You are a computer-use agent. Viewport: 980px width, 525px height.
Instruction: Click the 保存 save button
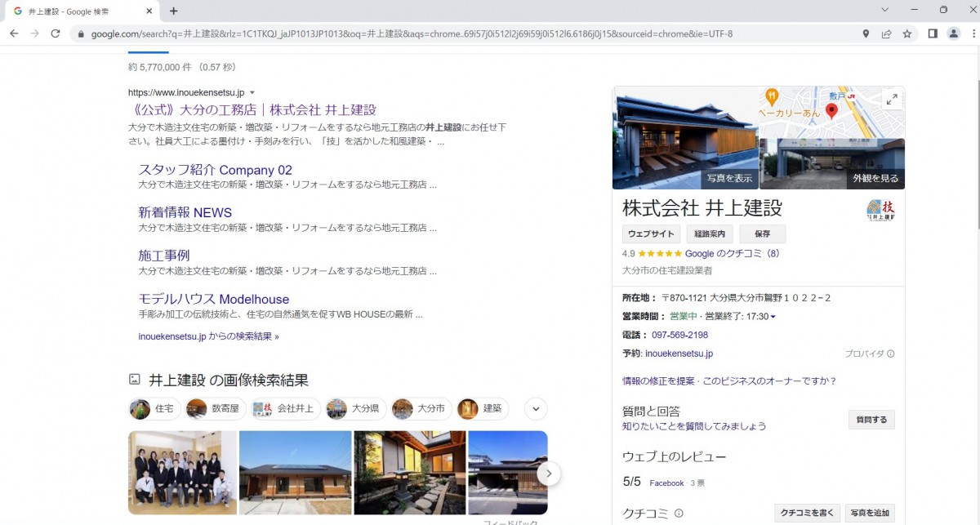(x=763, y=234)
